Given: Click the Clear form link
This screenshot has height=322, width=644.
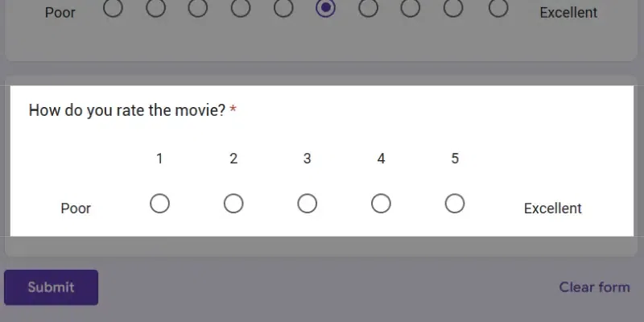Looking at the screenshot, I should pyautogui.click(x=594, y=287).
